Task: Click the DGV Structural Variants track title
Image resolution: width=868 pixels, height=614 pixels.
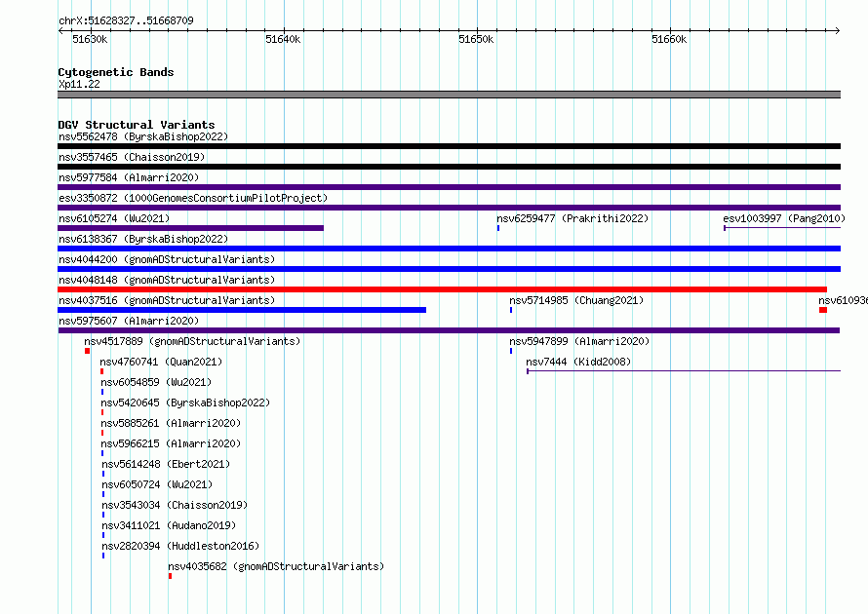Action: point(137,125)
